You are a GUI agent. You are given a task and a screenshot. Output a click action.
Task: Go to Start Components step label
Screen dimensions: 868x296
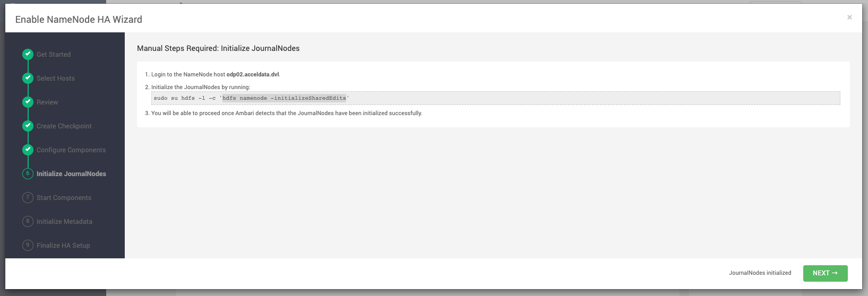pyautogui.click(x=64, y=198)
